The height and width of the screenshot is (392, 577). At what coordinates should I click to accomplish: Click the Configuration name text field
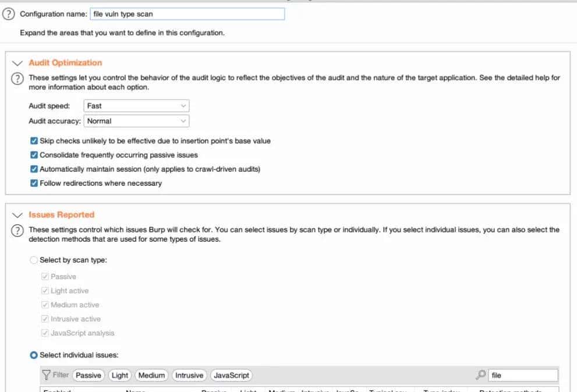point(187,14)
